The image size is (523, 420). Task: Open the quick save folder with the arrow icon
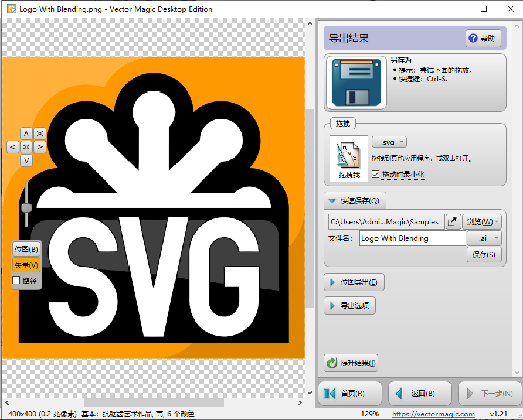[453, 221]
